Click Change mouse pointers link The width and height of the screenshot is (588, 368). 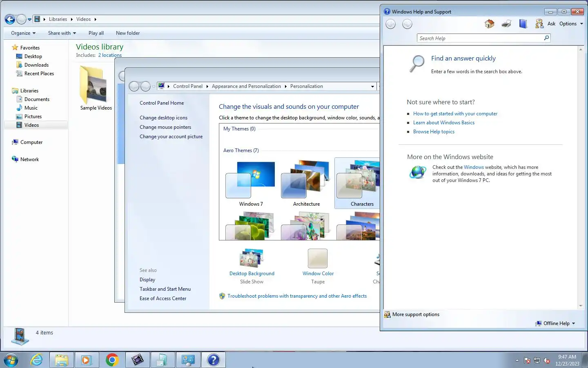pos(165,127)
